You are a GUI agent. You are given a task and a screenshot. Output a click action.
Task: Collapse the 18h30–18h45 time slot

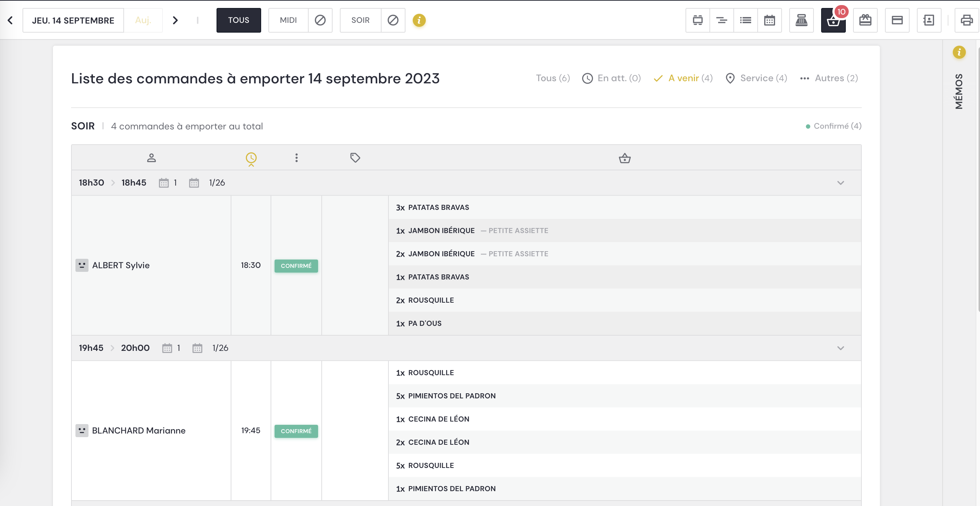pos(841,182)
